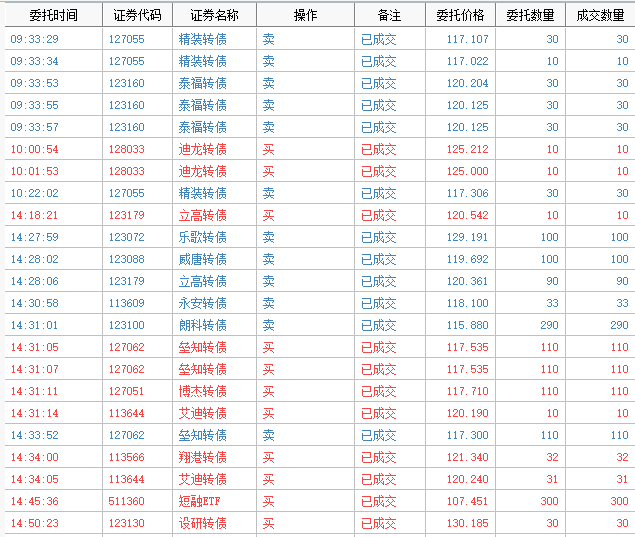Click price 125.000
This screenshot has height=537, width=635.
[468, 171]
